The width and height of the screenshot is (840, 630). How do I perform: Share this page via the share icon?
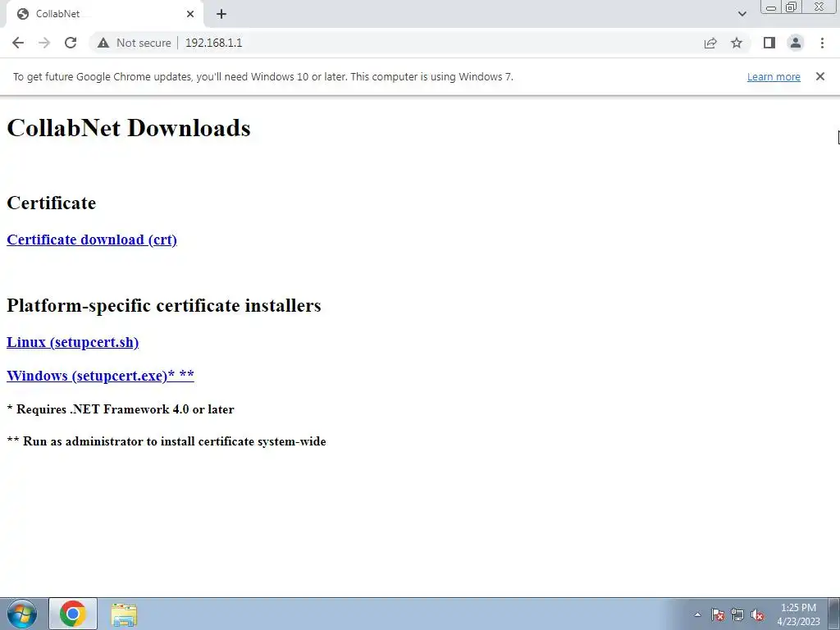pyautogui.click(x=710, y=43)
